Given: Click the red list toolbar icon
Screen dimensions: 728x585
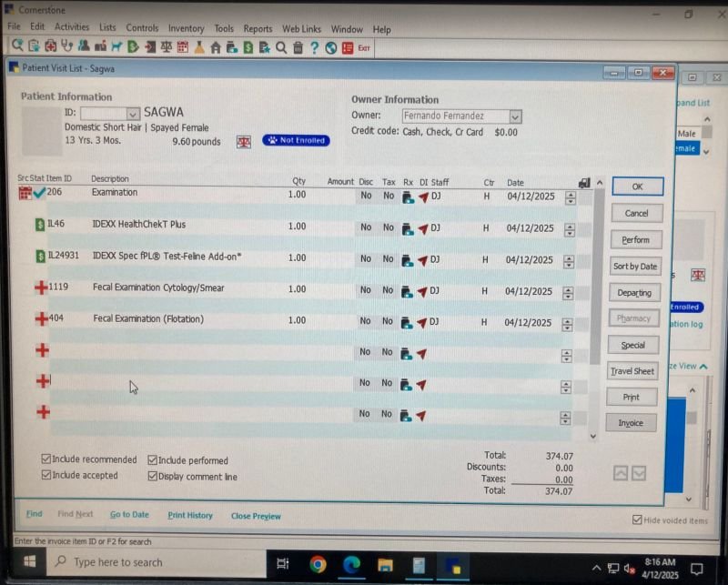Looking at the screenshot, I should [x=348, y=48].
